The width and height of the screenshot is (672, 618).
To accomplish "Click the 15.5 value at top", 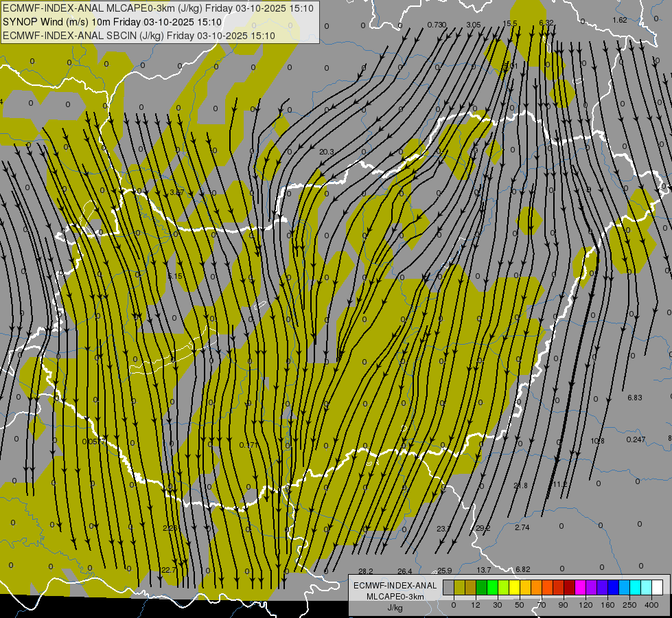I will 510,23.
